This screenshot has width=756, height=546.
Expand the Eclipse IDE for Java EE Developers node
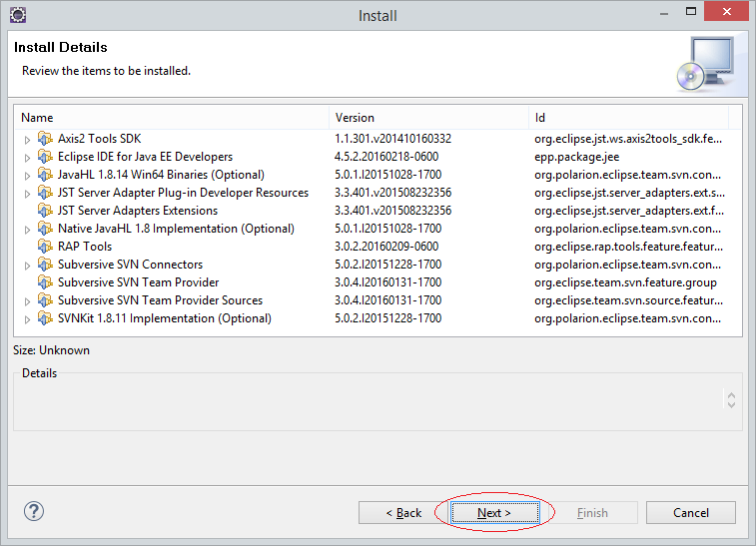pos(27,158)
